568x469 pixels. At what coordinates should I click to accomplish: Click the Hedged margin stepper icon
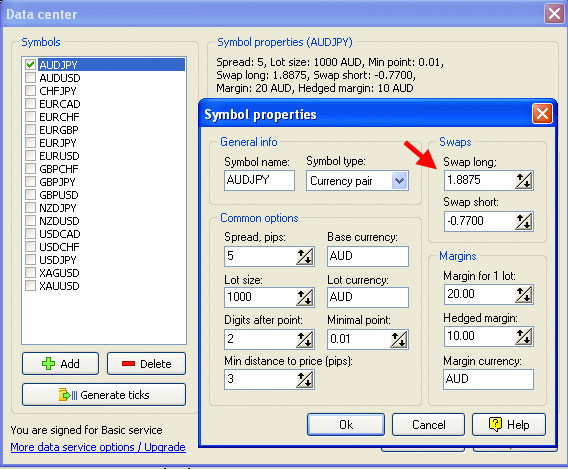pyautogui.click(x=524, y=336)
